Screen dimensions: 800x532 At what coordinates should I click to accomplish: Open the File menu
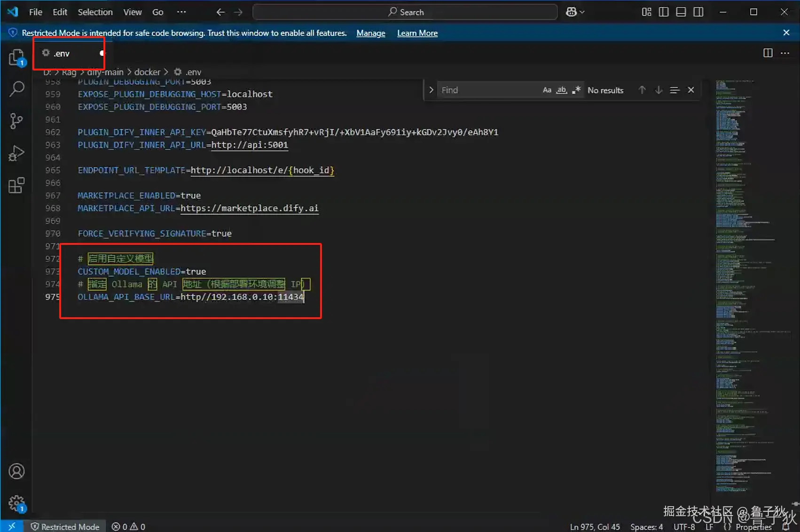click(36, 12)
